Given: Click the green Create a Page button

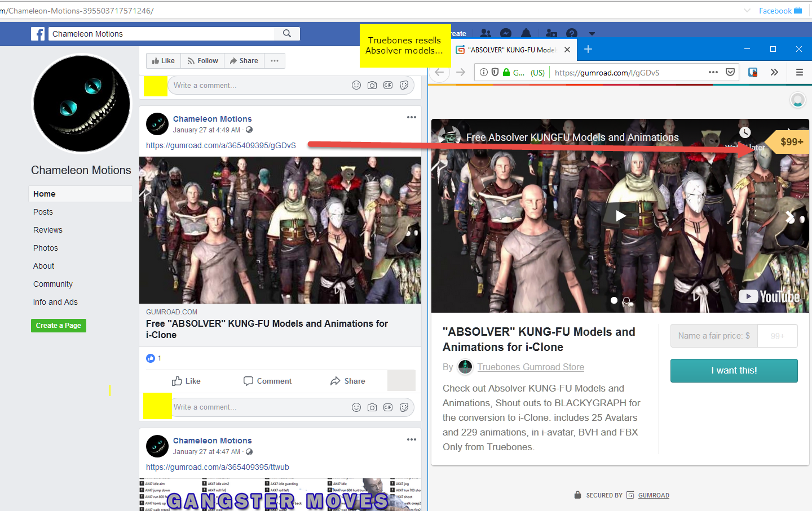Looking at the screenshot, I should point(59,326).
